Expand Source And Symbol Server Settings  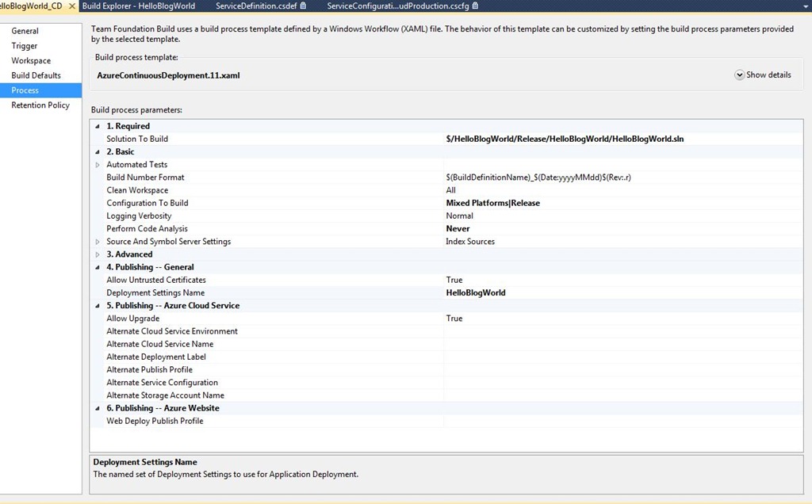point(98,242)
